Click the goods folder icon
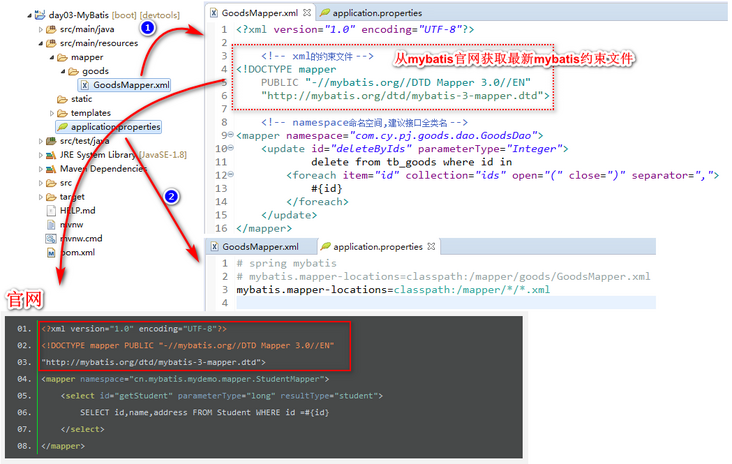Viewport: 732px width, 464px height. (x=73, y=71)
